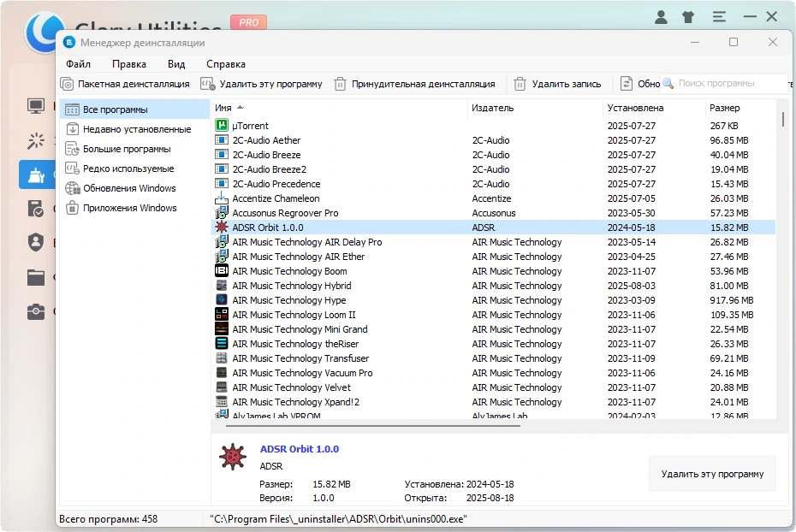Open the Справка menu

tap(226, 64)
